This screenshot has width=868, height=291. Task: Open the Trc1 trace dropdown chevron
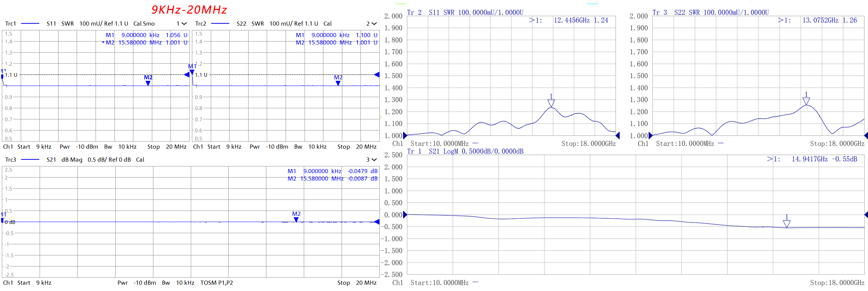click(x=184, y=24)
